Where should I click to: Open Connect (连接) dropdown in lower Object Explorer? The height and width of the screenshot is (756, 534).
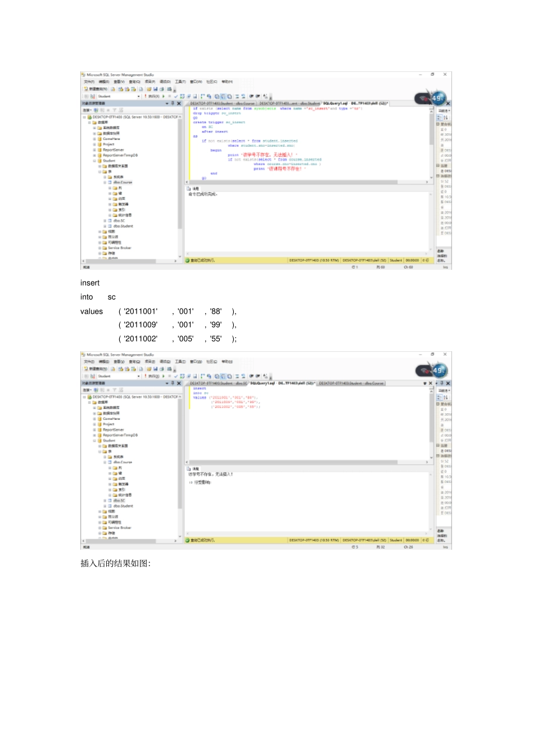(87, 390)
